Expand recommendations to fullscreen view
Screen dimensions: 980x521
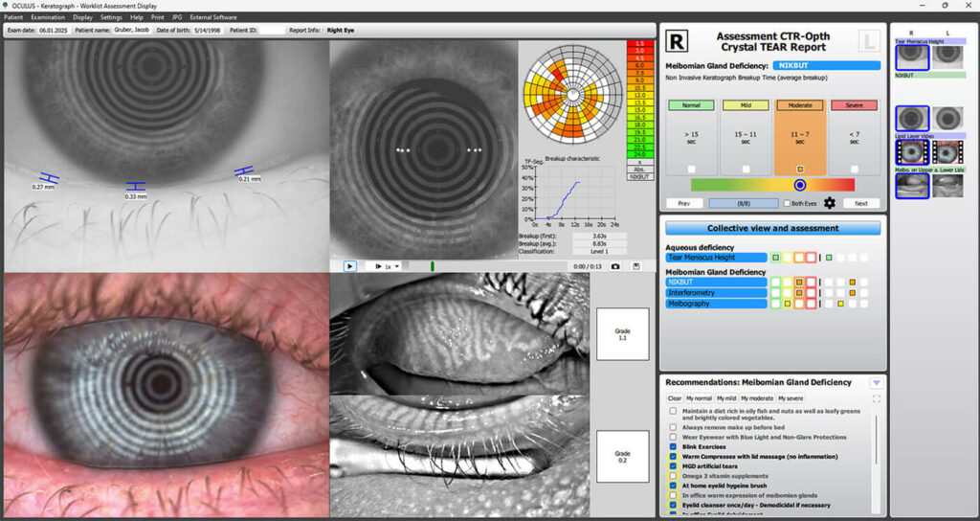point(877,397)
